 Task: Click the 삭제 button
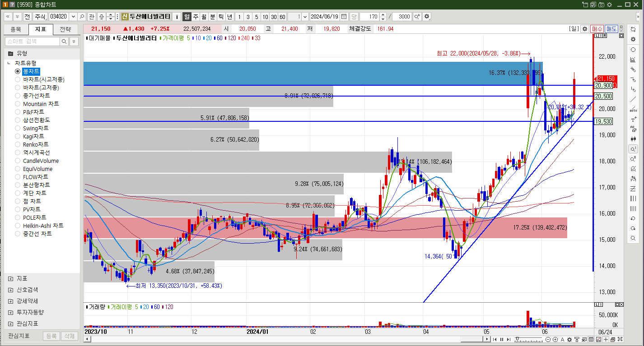click(x=69, y=336)
